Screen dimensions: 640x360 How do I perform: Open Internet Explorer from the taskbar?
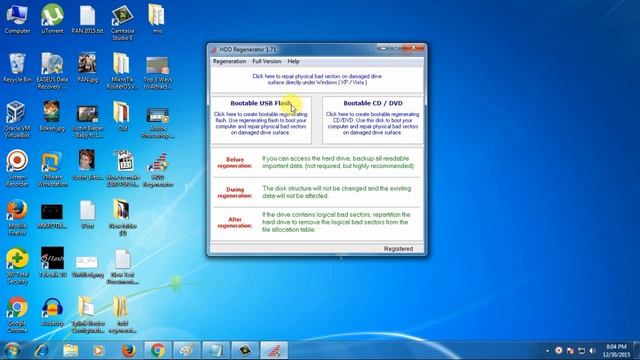click(x=41, y=350)
